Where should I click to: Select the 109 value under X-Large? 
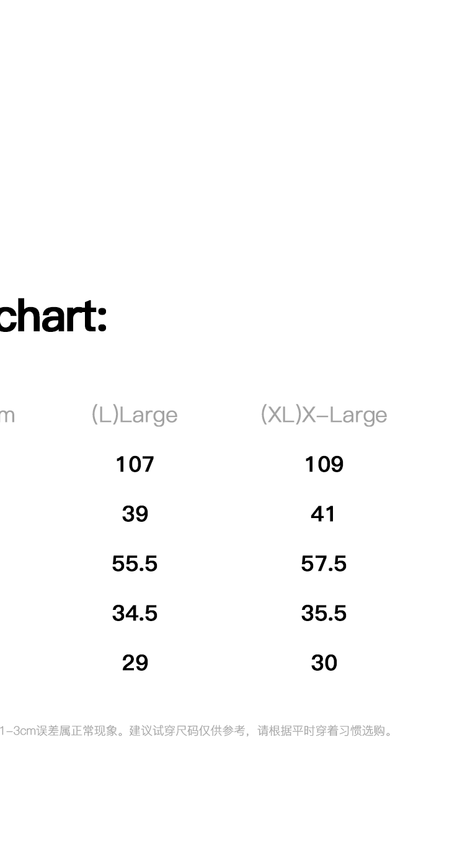(324, 464)
